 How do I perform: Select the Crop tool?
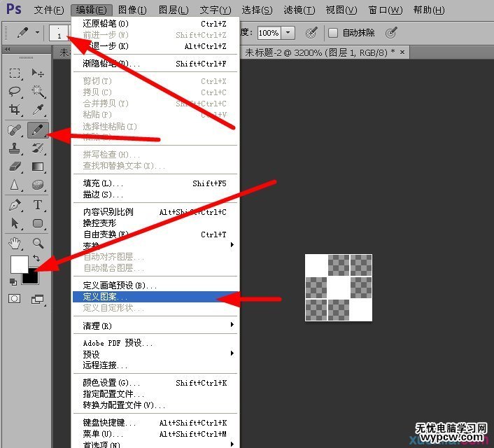[x=15, y=110]
